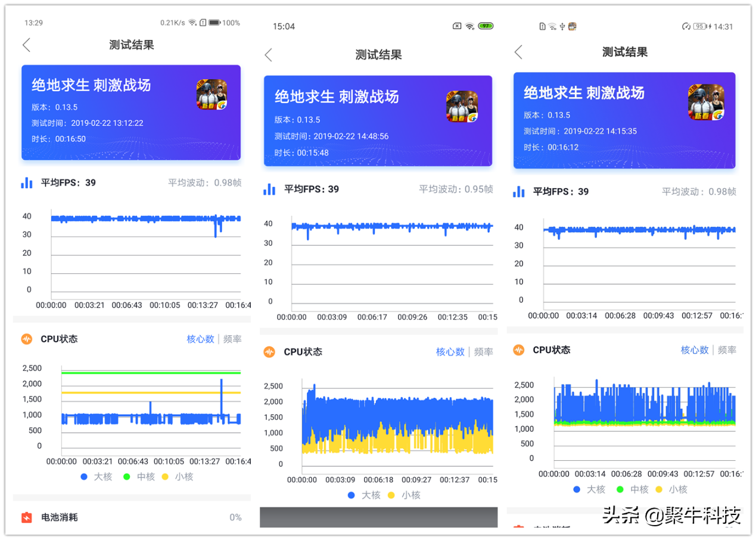The image size is (756, 540).
Task: Tap the 100% battery icon in status bar
Action: click(214, 23)
